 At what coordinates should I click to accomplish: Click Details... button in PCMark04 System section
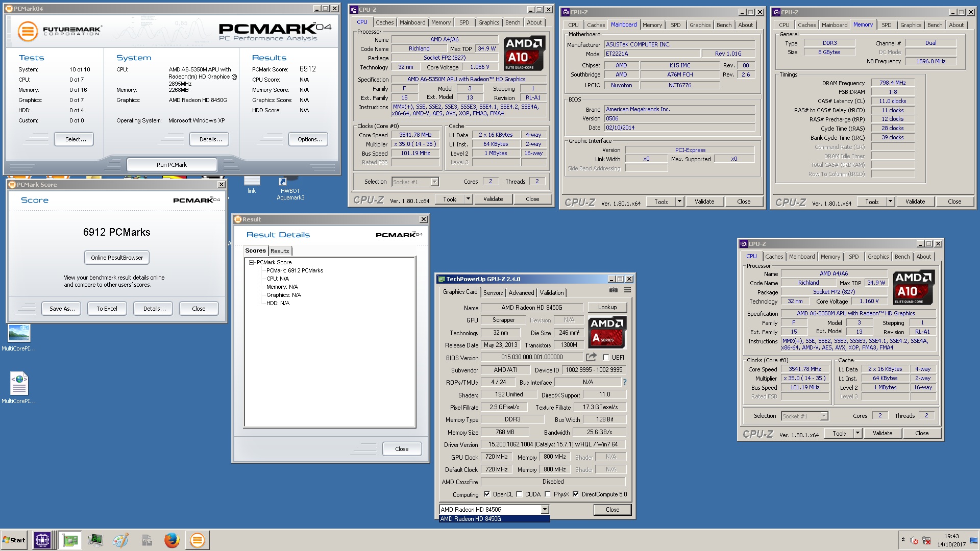[x=210, y=139]
